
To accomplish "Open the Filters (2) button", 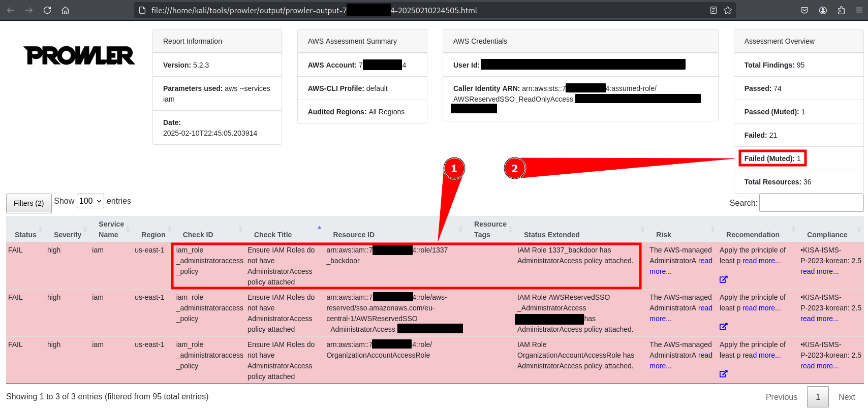I will [x=29, y=203].
